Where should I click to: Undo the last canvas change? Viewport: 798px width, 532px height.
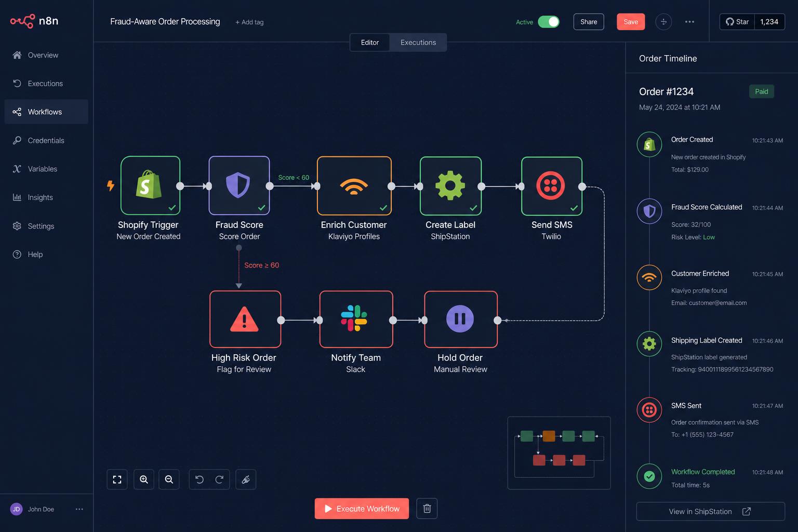tap(199, 480)
